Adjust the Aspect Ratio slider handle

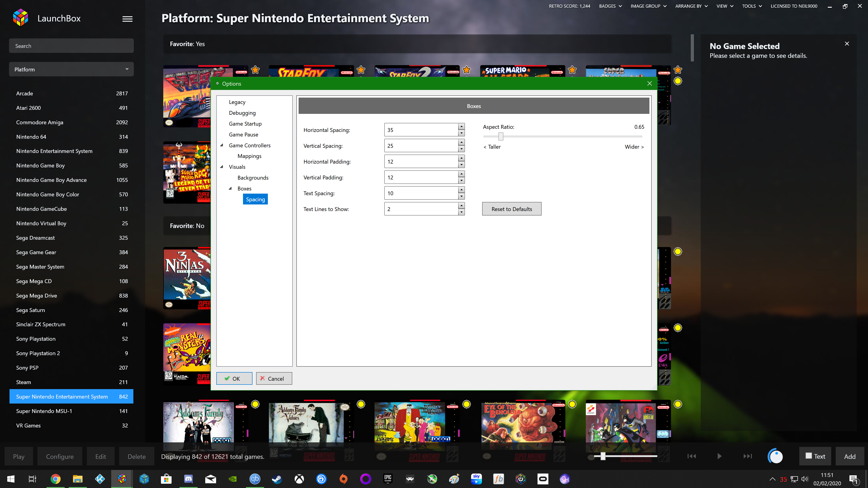(501, 136)
